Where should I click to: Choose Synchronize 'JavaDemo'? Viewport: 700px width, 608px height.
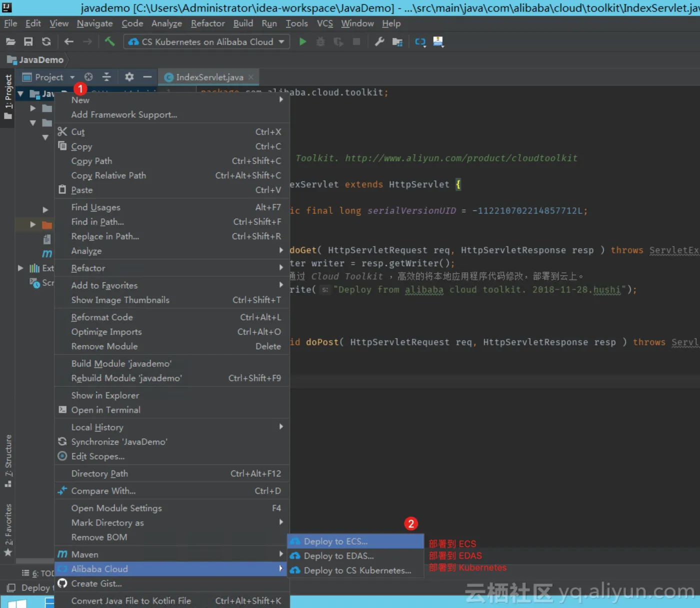(x=172, y=442)
